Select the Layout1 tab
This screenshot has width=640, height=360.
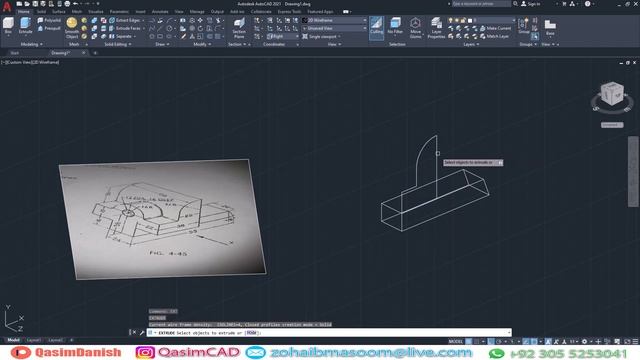point(33,340)
